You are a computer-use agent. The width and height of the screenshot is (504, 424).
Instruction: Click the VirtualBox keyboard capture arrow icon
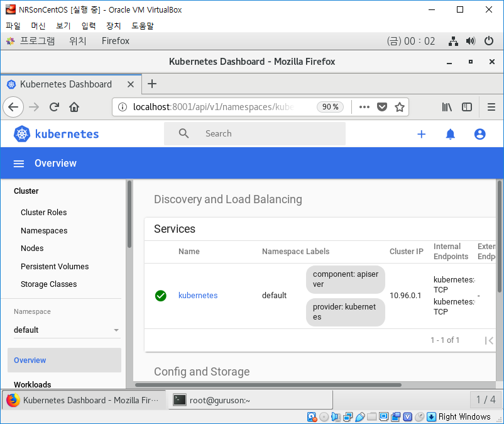(x=431, y=417)
